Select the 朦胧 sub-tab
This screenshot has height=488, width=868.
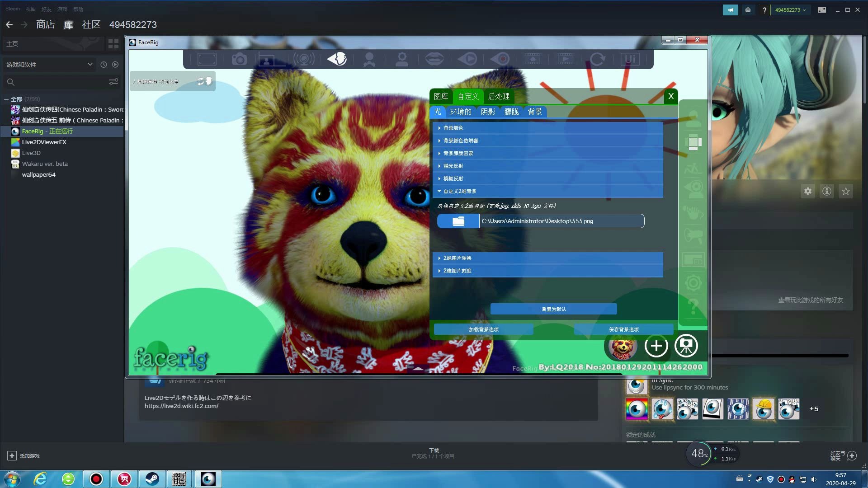pyautogui.click(x=511, y=112)
